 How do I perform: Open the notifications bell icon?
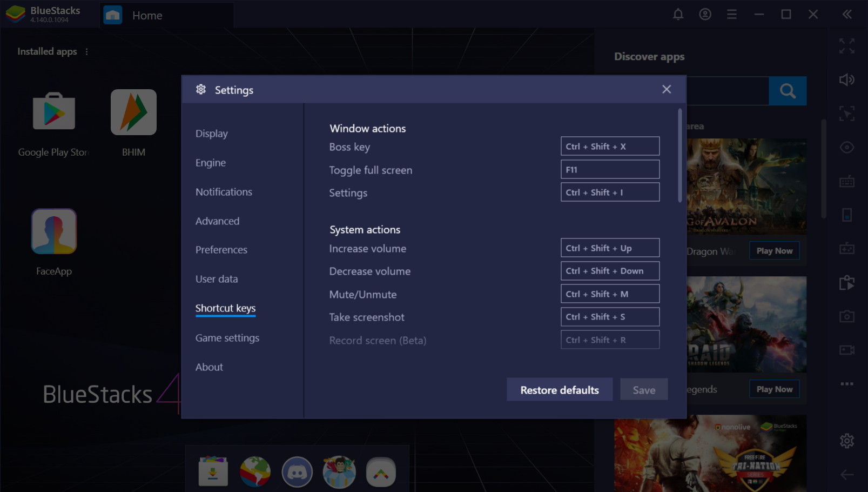[678, 15]
